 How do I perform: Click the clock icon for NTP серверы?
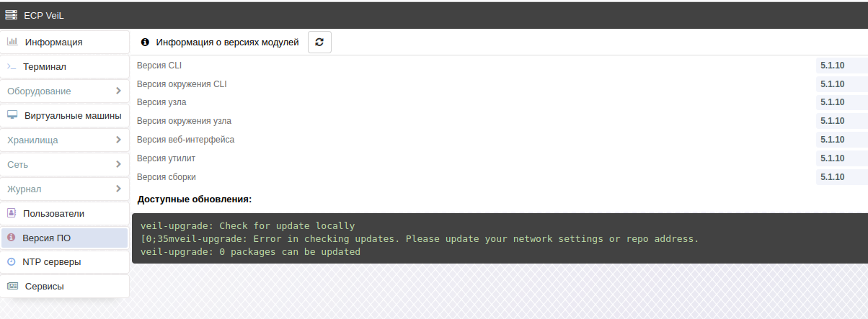12,262
